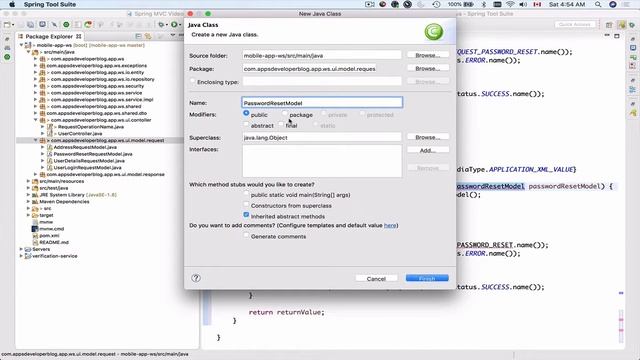Click Browse next to Superclass field
640x360 pixels.
428,137
